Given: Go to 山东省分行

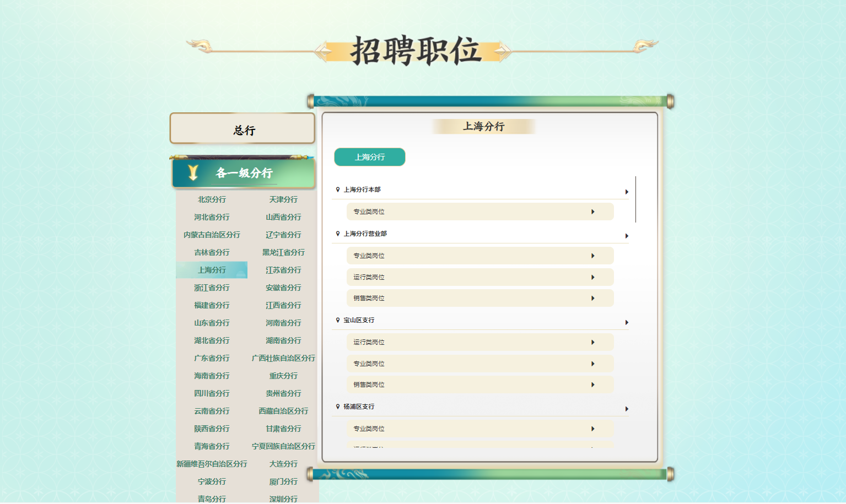Looking at the screenshot, I should 212,323.
